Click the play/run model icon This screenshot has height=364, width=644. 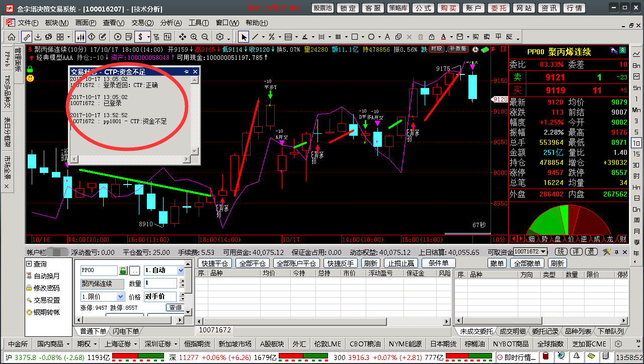point(118,37)
